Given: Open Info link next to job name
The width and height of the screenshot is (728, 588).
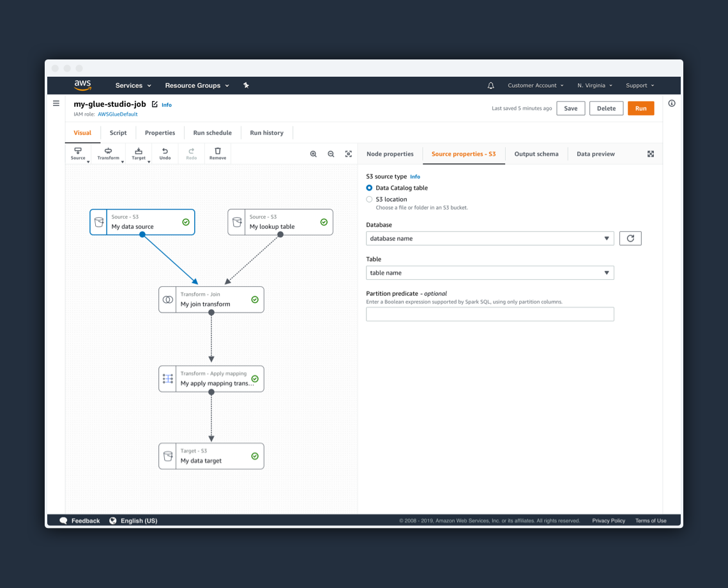Looking at the screenshot, I should (167, 105).
